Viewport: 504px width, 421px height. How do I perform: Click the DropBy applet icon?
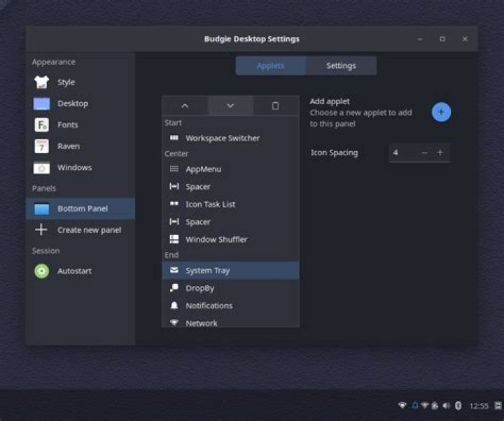click(174, 287)
